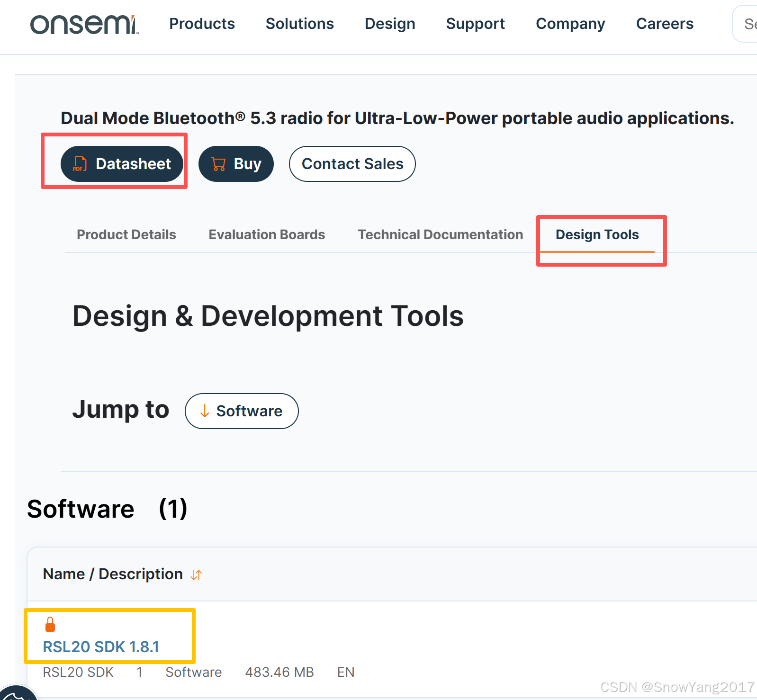Open the Products menu

point(202,24)
